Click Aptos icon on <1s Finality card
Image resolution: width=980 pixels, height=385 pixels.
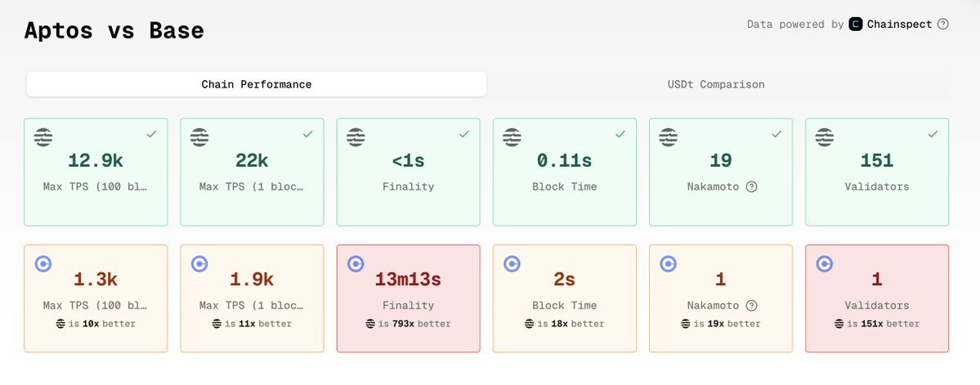(x=356, y=137)
